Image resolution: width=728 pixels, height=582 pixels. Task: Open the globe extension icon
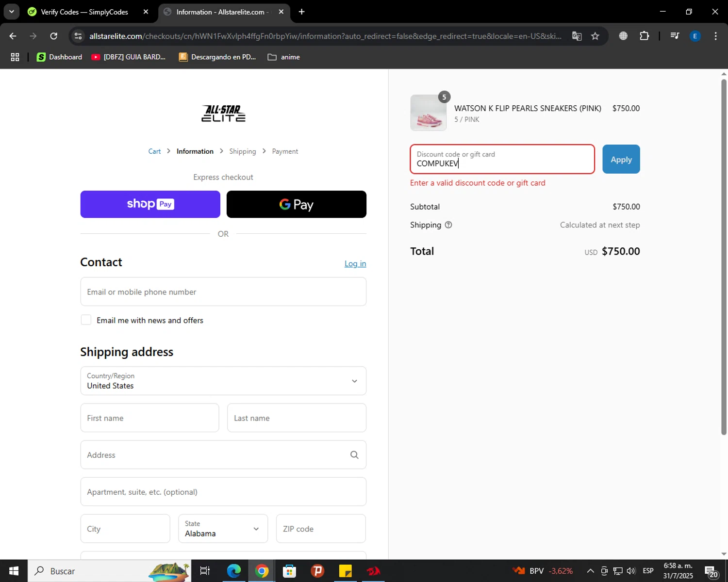(623, 36)
